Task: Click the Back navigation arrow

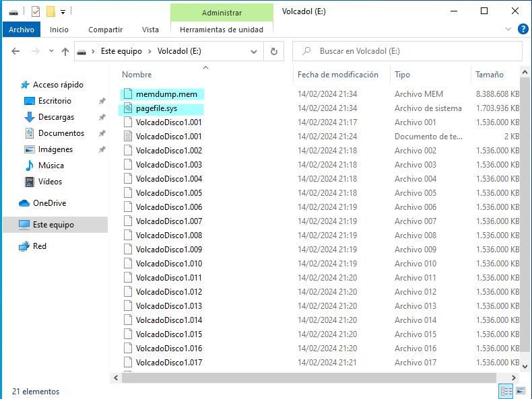Action: pos(16,51)
